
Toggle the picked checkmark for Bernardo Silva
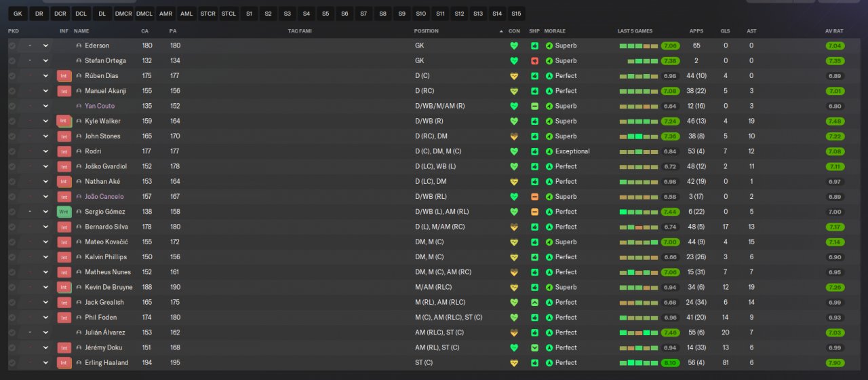pos(12,227)
